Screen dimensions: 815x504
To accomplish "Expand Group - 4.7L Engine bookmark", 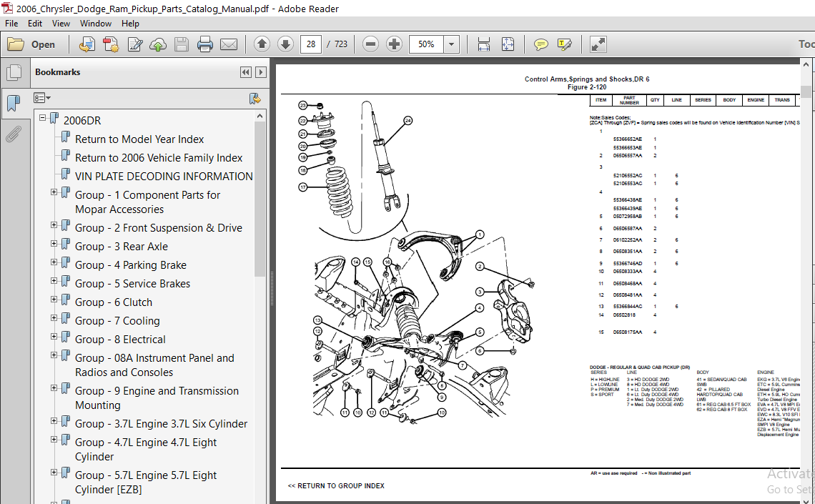I will 54,440.
